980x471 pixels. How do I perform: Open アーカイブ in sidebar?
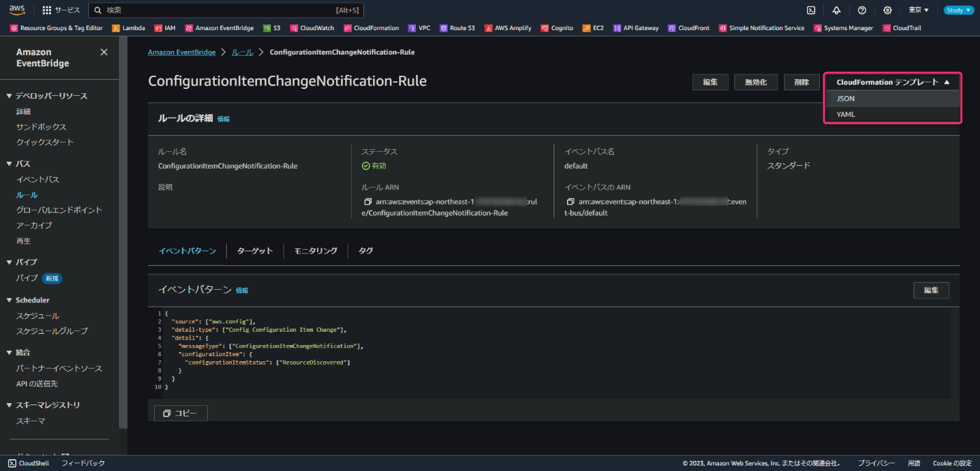click(34, 225)
